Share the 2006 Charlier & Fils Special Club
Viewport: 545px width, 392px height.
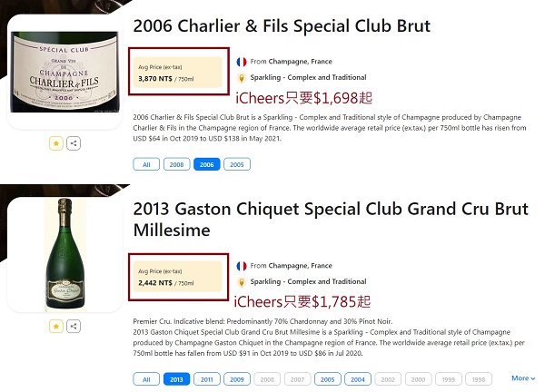tap(74, 143)
